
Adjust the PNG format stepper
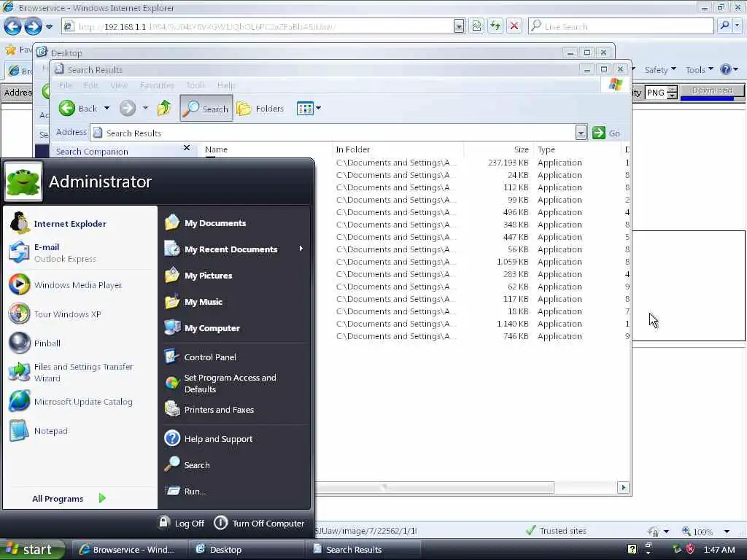672,93
